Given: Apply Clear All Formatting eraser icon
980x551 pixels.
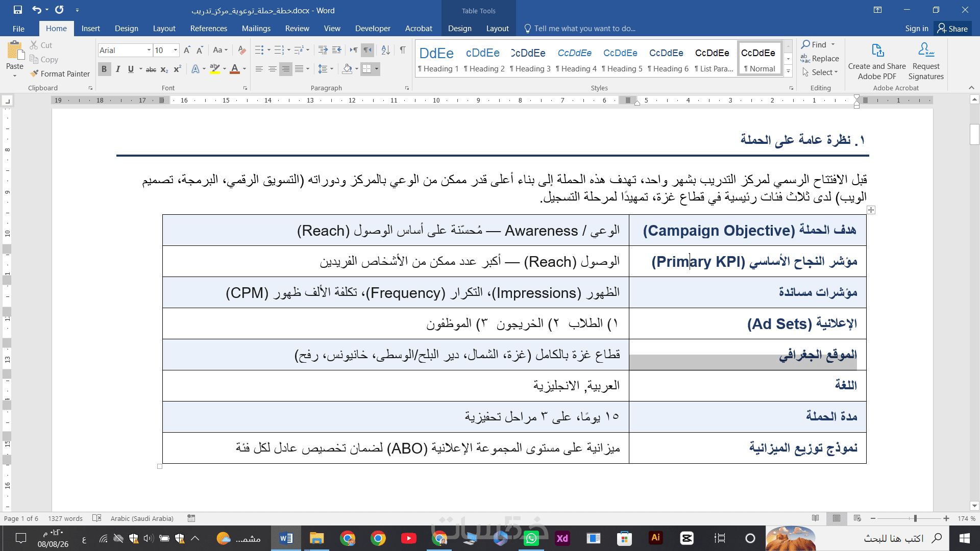Looking at the screenshot, I should 242,50.
